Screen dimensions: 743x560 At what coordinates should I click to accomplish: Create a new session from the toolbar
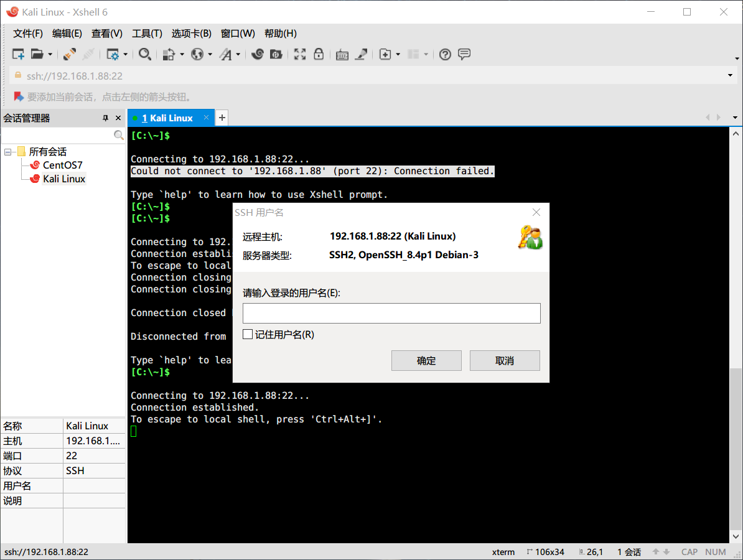(18, 54)
